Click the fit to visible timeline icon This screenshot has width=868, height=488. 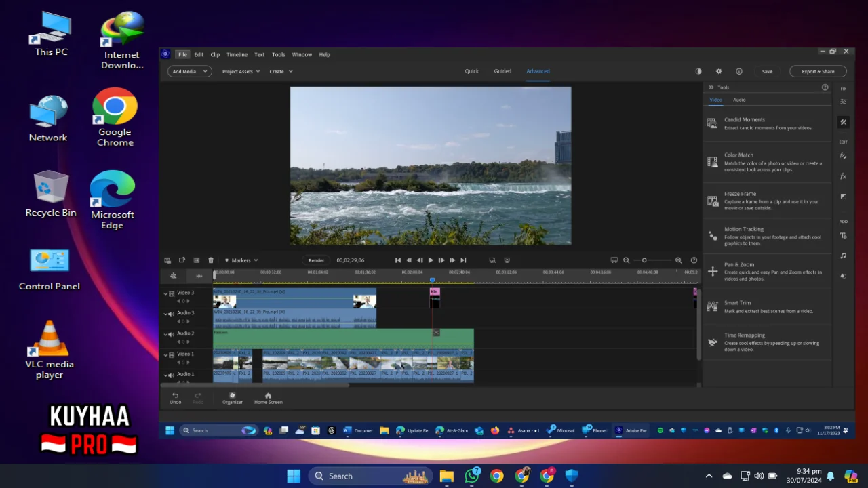pos(614,260)
